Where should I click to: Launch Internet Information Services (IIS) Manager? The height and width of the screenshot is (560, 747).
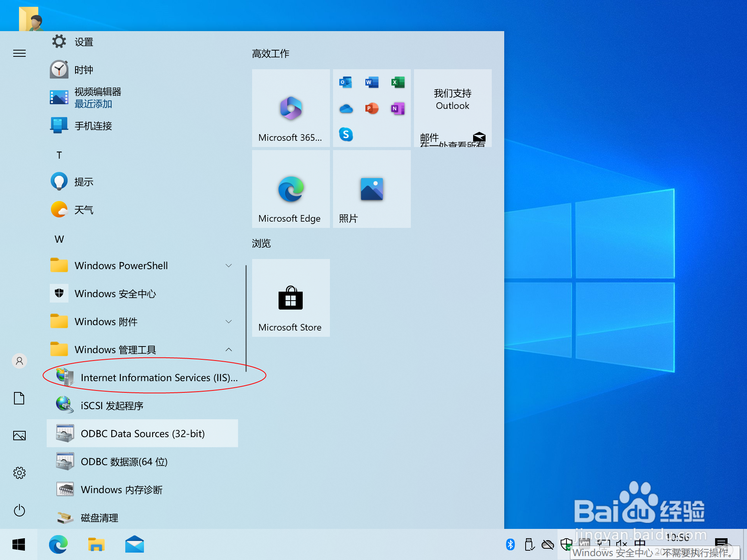[x=142, y=378]
